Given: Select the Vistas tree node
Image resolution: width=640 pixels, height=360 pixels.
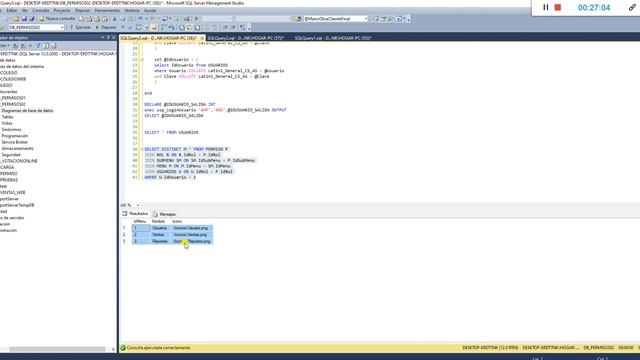Looking at the screenshot, I should tap(7, 123).
